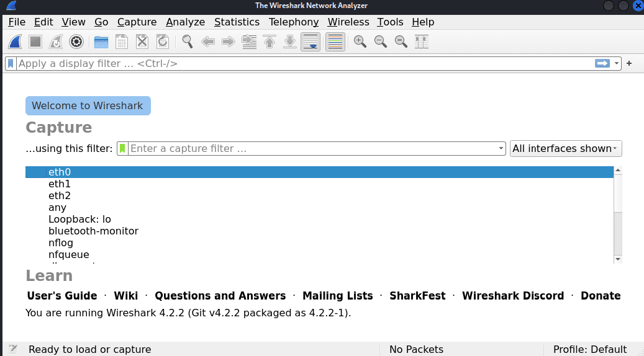Add a display filter button plus
Image resolution: width=644 pixels, height=356 pixels.
[x=629, y=63]
